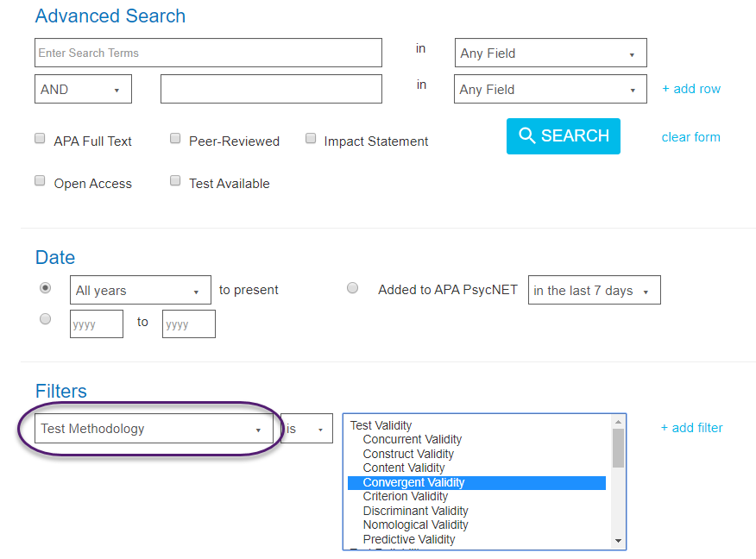Click the clear form link
This screenshot has width=756, height=559.
point(691,137)
